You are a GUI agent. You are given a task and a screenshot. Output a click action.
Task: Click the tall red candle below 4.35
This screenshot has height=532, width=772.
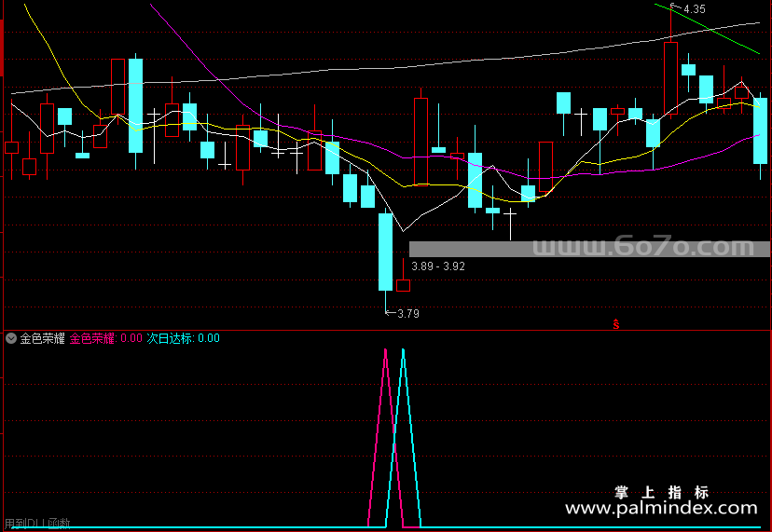[x=670, y=78]
